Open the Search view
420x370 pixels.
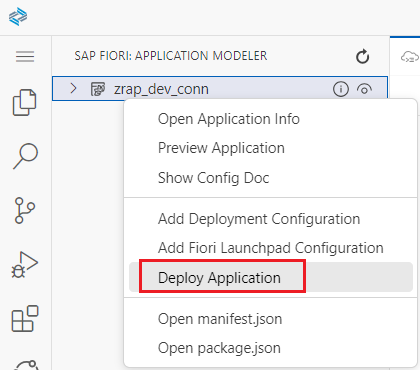[25, 156]
